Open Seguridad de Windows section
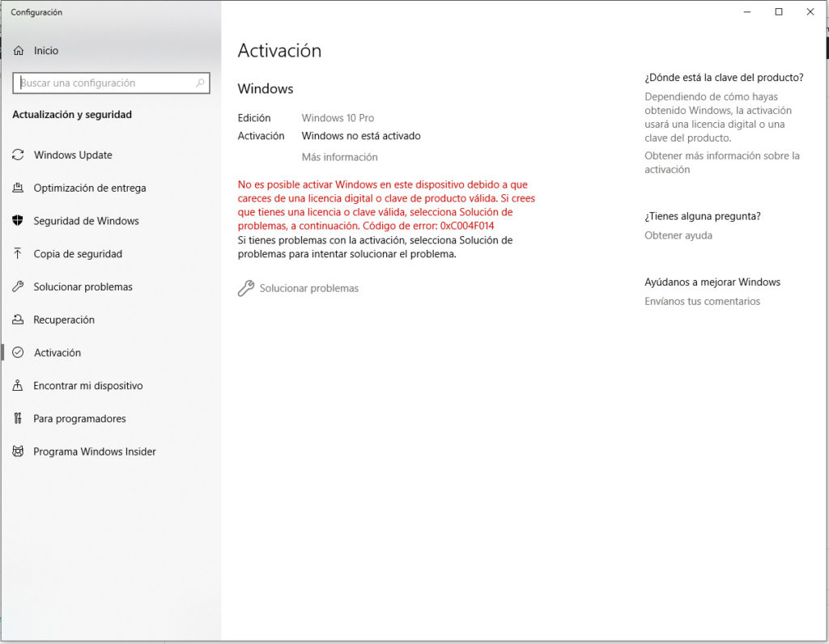The width and height of the screenshot is (829, 644). coord(86,221)
